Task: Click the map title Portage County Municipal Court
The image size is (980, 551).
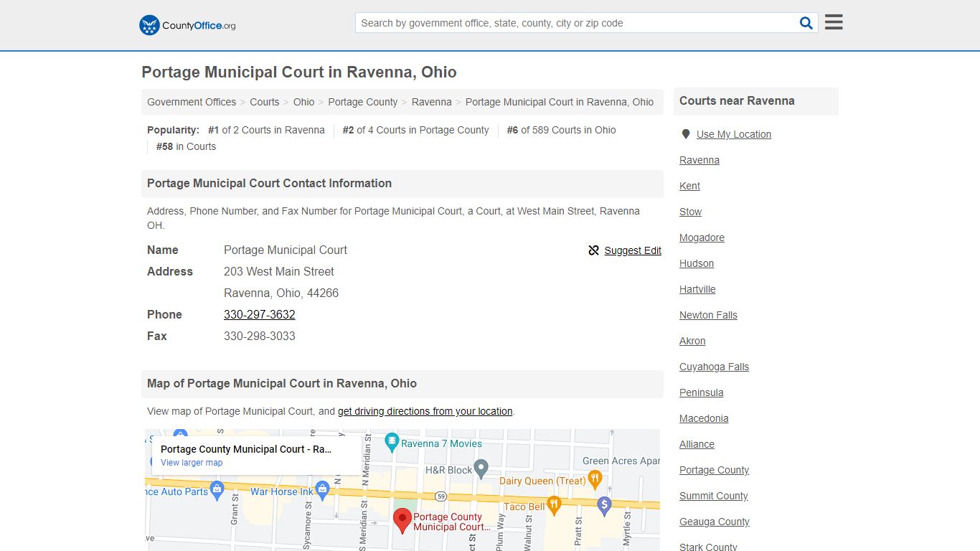Action: 246,449
